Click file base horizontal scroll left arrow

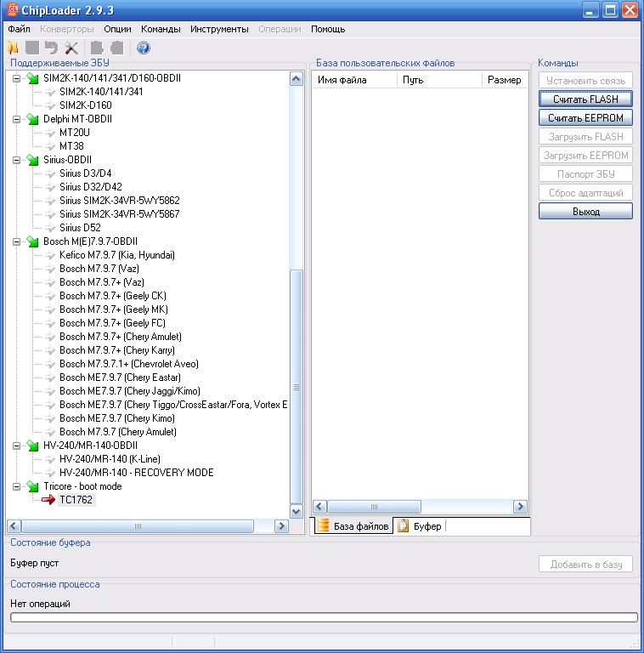[x=319, y=507]
